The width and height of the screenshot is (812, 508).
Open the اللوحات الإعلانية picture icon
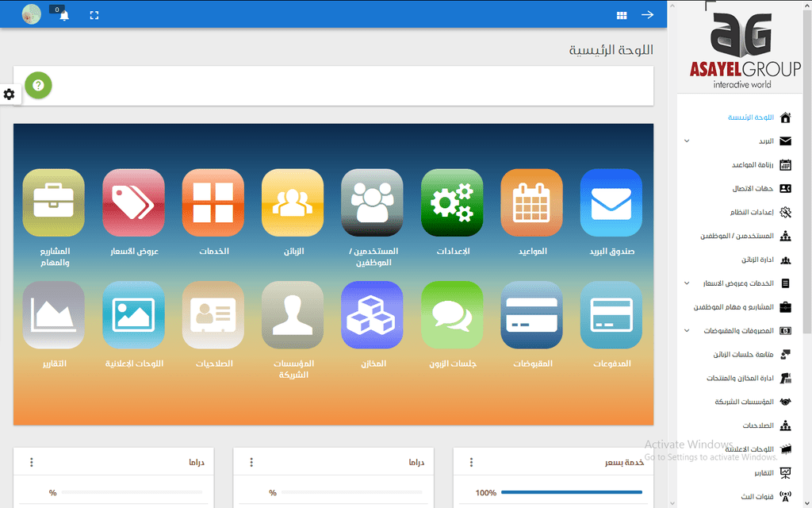[x=133, y=315]
